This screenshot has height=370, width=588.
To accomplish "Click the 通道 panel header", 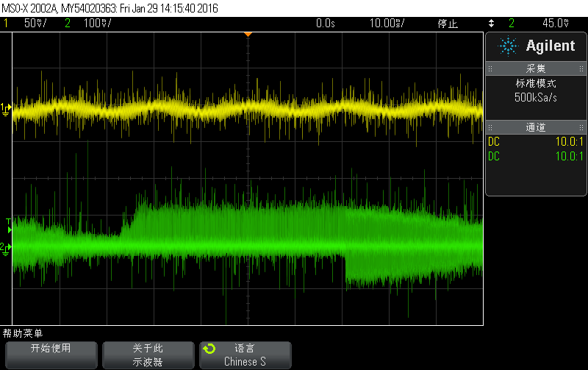I will 536,127.
